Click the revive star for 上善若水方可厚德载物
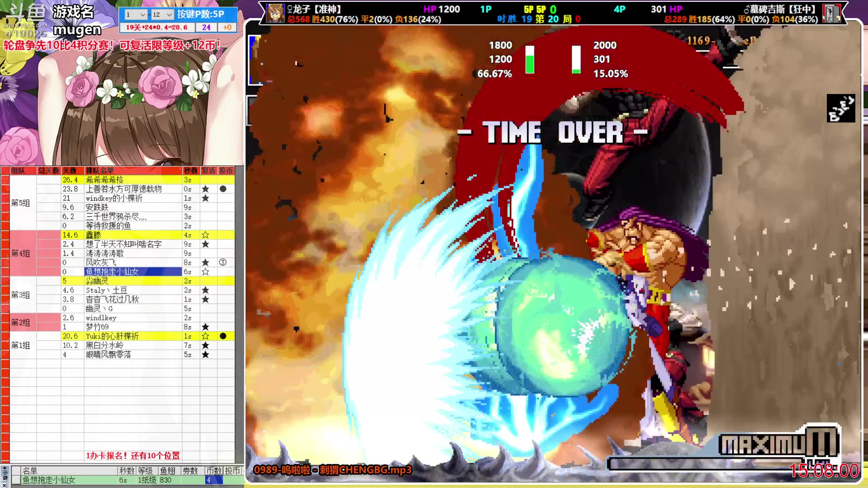 coord(205,189)
